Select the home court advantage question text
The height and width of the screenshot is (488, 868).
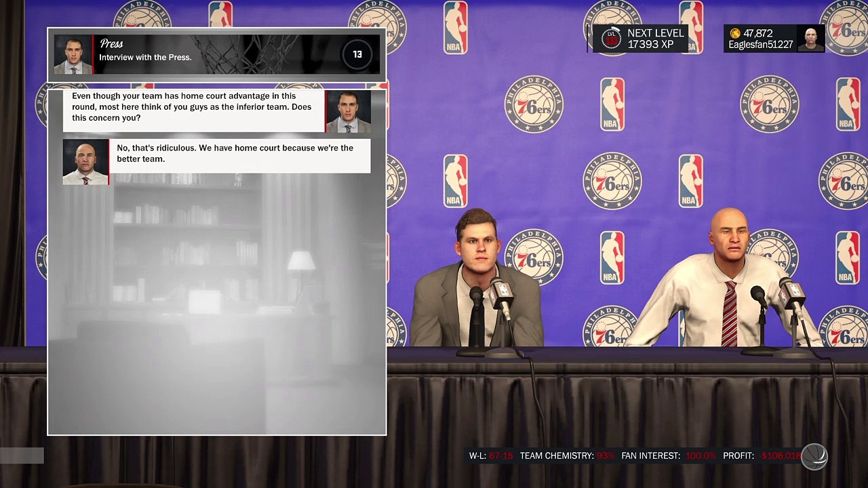[192, 107]
